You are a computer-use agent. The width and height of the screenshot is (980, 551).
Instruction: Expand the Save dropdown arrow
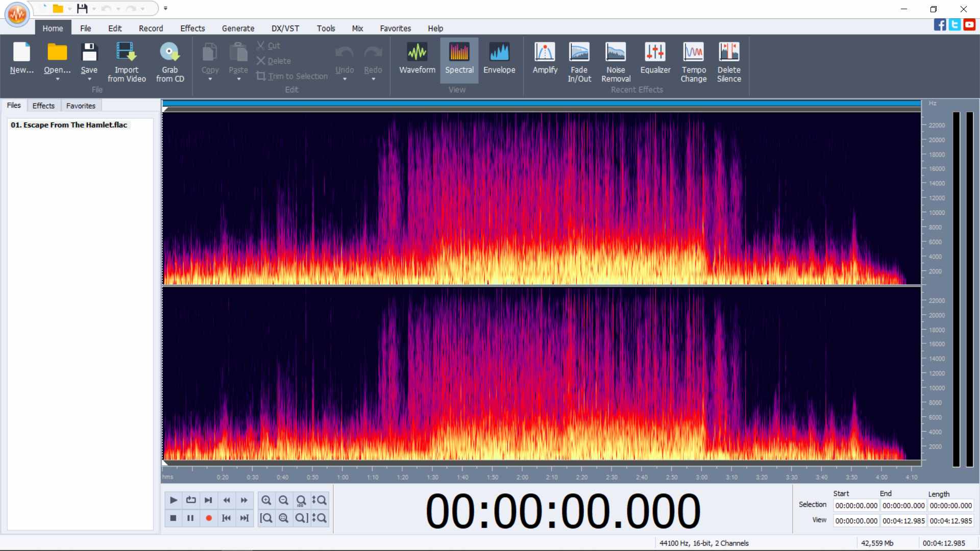pyautogui.click(x=89, y=79)
